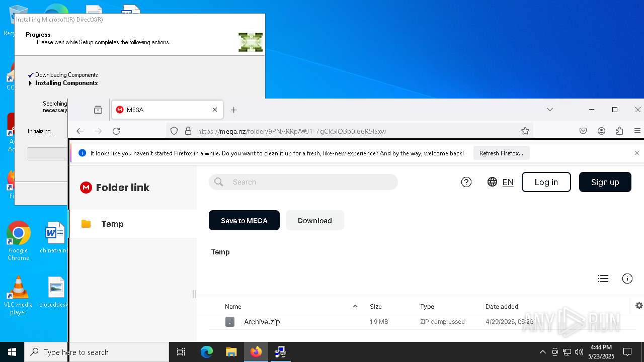Click the Sign up button
Viewport: 644px width, 362px height.
tap(605, 182)
